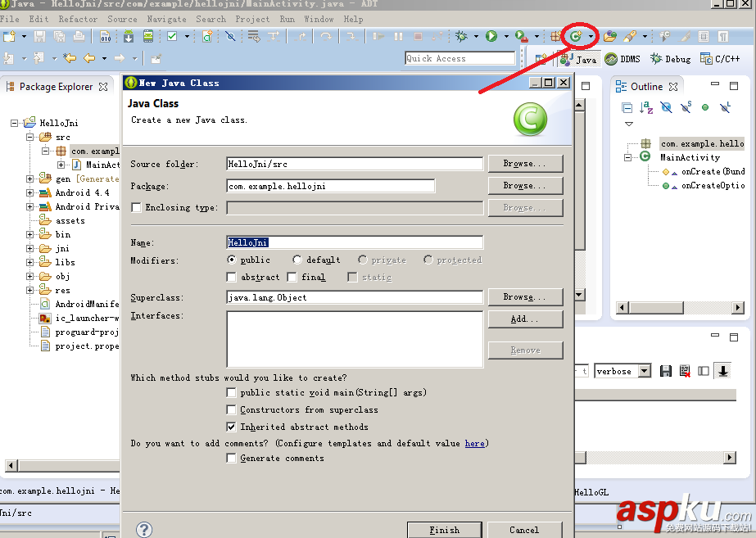Click the circled New Java Class icon
The width and height of the screenshot is (756, 538).
(576, 37)
